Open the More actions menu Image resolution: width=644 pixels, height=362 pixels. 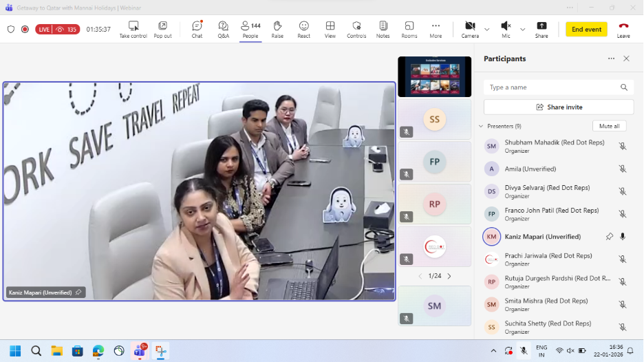(436, 29)
